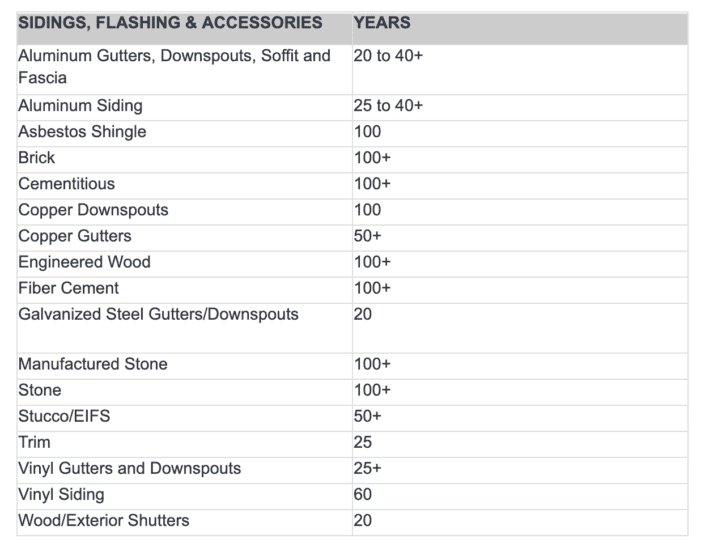Image resolution: width=705 pixels, height=543 pixels.
Task: Select the Galvanized Steel Gutters/Downspouts cell
Action: point(158,314)
